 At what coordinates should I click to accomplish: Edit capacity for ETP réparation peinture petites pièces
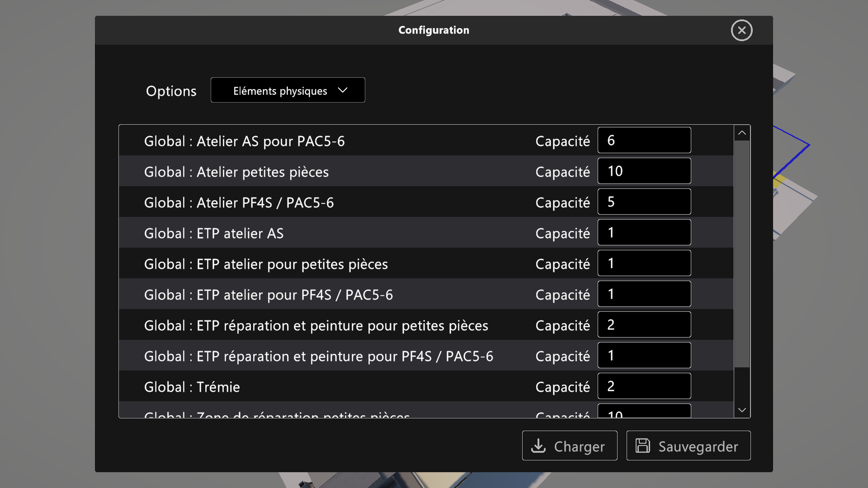[x=644, y=325]
